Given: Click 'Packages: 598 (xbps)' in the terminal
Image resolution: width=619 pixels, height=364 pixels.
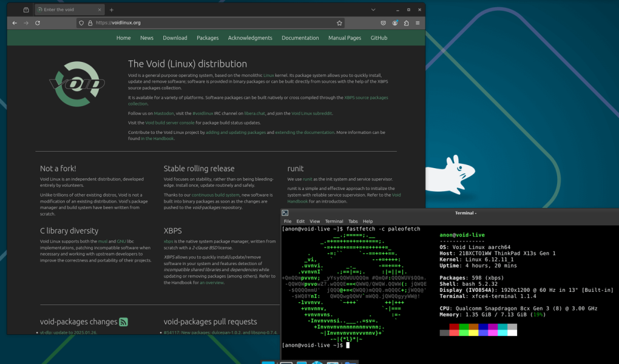Looking at the screenshot, I should (x=472, y=278).
